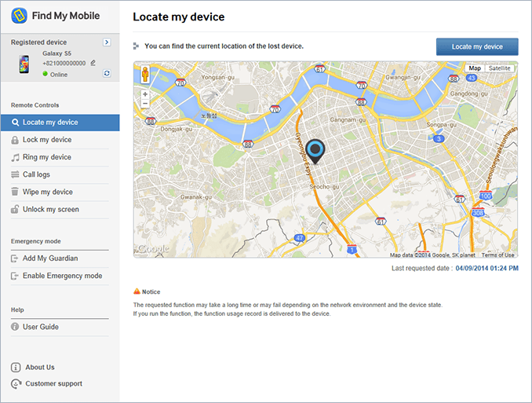Click the device location pin on map
Viewport: 532px width, 403px height.
(x=315, y=150)
